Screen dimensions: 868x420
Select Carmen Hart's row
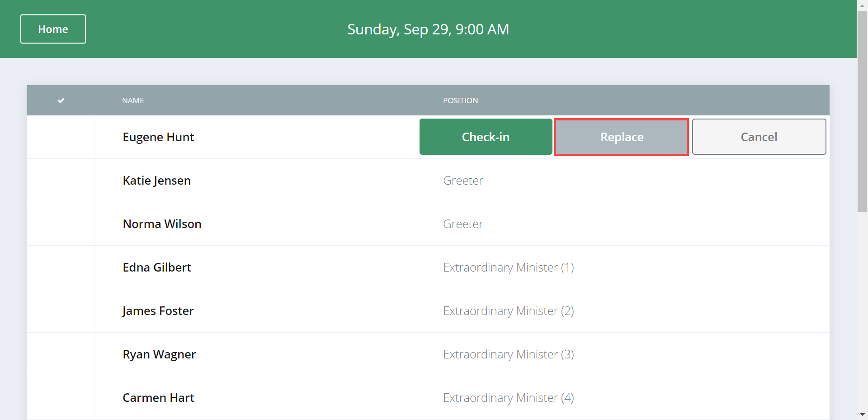[x=158, y=398]
